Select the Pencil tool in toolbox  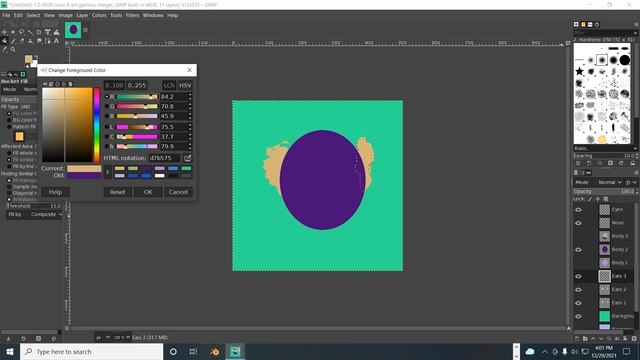[x=13, y=41]
